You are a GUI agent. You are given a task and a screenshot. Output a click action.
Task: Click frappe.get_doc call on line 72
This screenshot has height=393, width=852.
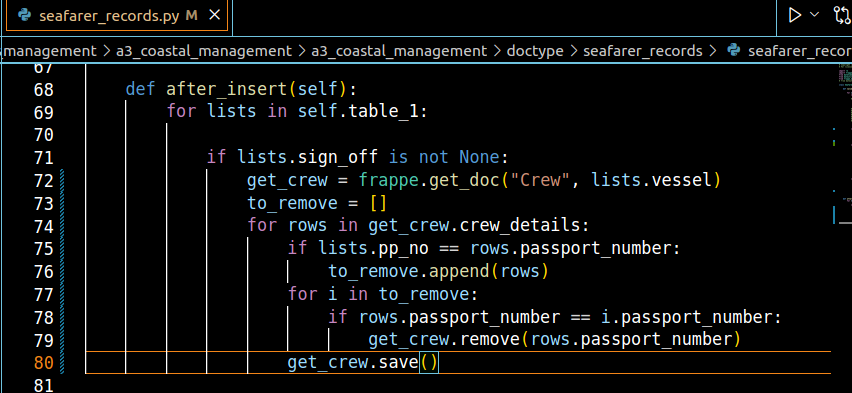(x=428, y=180)
